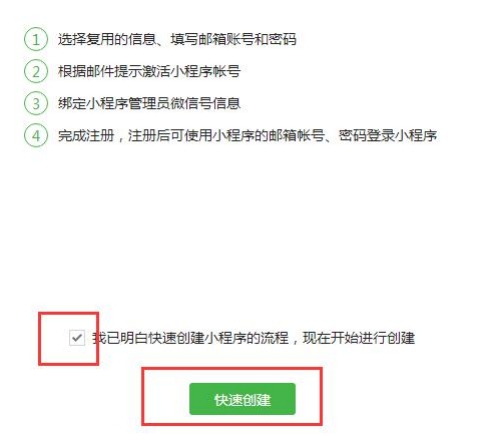The height and width of the screenshot is (436, 489).
Task: Click the circled number 3 step icon
Action: pyautogui.click(x=36, y=103)
